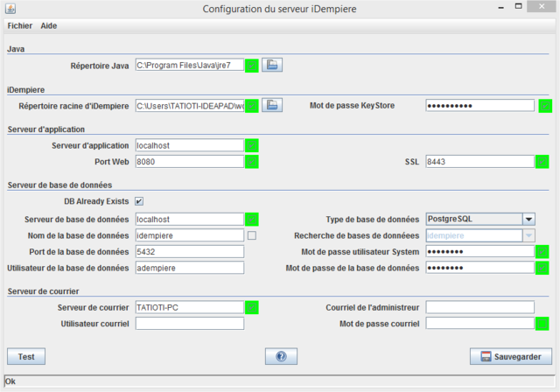Open help with the question mark button
The height and width of the screenshot is (392, 560).
pyautogui.click(x=281, y=356)
